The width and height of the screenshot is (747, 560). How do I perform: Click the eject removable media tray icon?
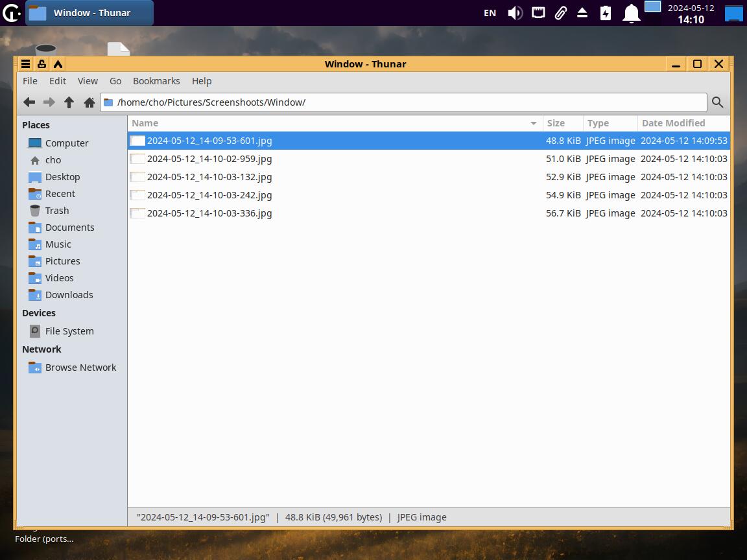click(x=582, y=13)
